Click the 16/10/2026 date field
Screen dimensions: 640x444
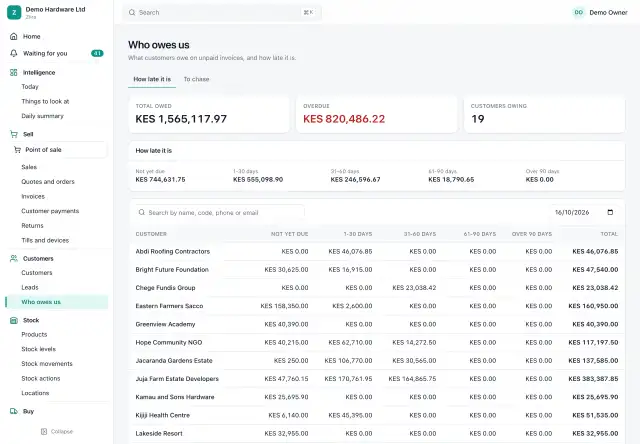tap(584, 212)
